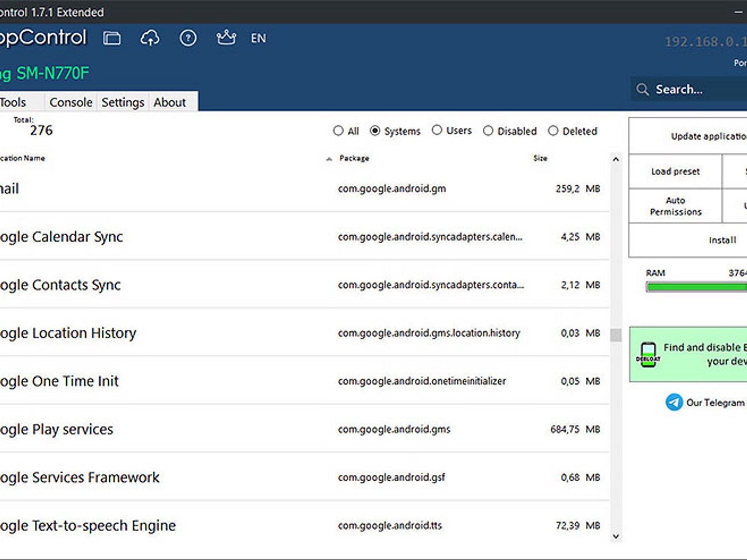Screen dimensions: 747x560
Task: Click the sort arrow beside Package
Action: click(329, 159)
